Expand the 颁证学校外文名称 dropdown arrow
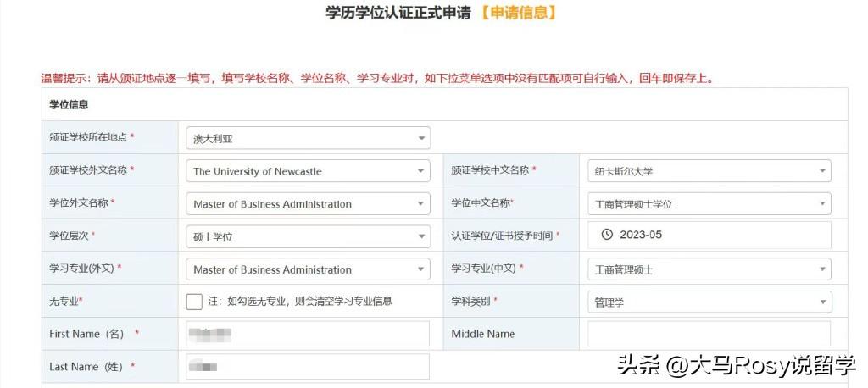This screenshot has height=388, width=868. click(421, 171)
